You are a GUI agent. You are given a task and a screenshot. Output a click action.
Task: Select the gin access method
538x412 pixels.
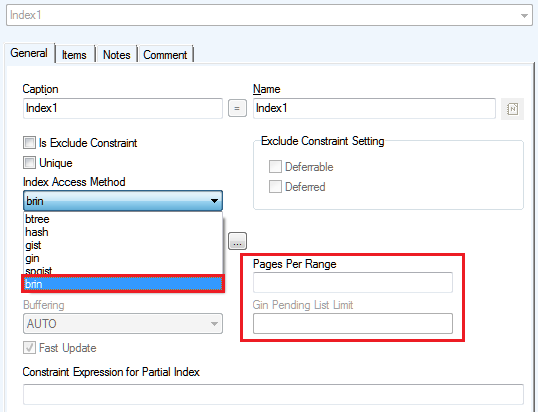(123, 258)
